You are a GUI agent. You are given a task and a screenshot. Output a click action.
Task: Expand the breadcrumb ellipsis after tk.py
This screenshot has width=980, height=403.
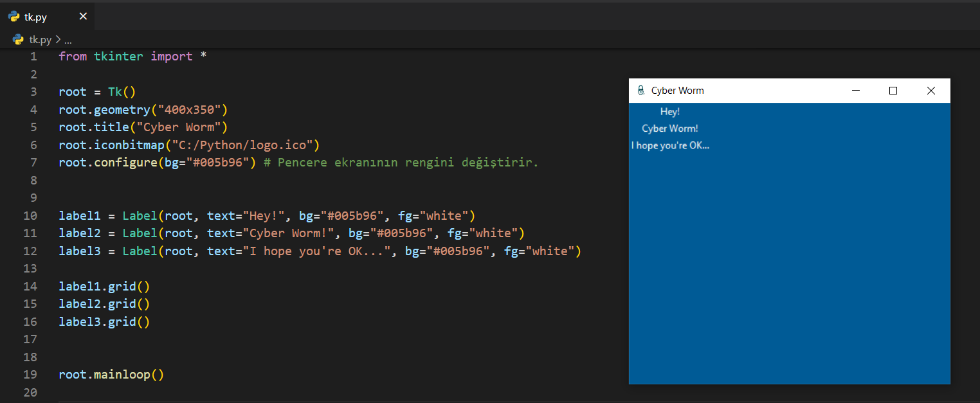coord(68,40)
